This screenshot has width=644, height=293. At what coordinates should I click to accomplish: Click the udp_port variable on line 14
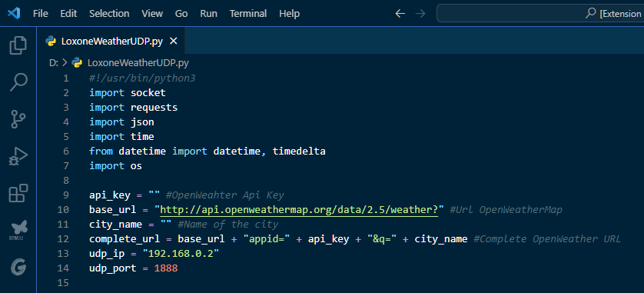coord(112,268)
